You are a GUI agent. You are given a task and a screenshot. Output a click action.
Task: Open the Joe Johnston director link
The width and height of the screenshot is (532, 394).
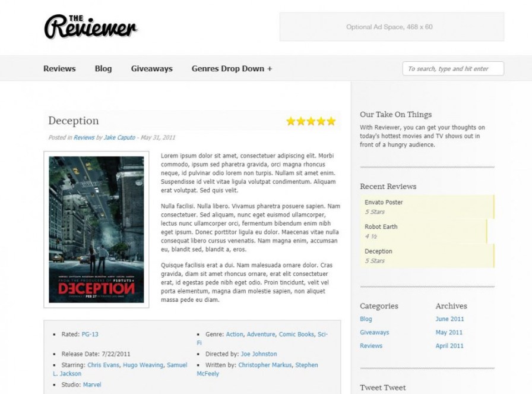click(259, 354)
